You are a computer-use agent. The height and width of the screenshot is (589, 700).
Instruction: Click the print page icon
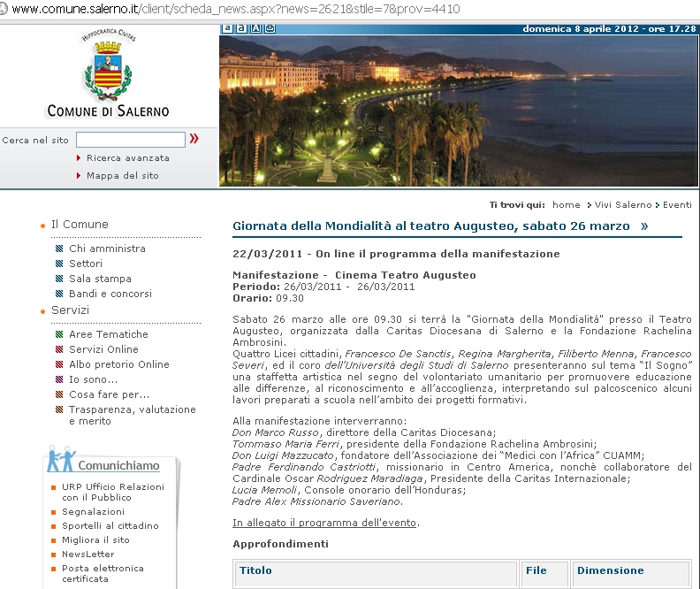point(270,28)
